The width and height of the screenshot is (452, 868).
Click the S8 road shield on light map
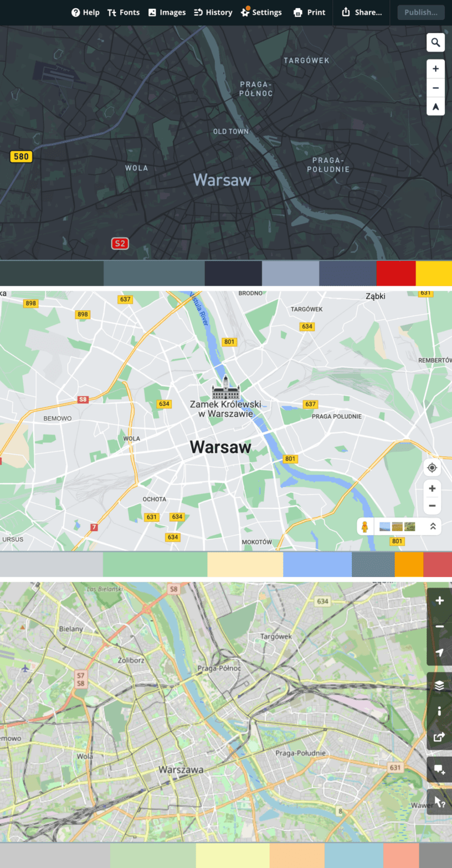pyautogui.click(x=83, y=400)
